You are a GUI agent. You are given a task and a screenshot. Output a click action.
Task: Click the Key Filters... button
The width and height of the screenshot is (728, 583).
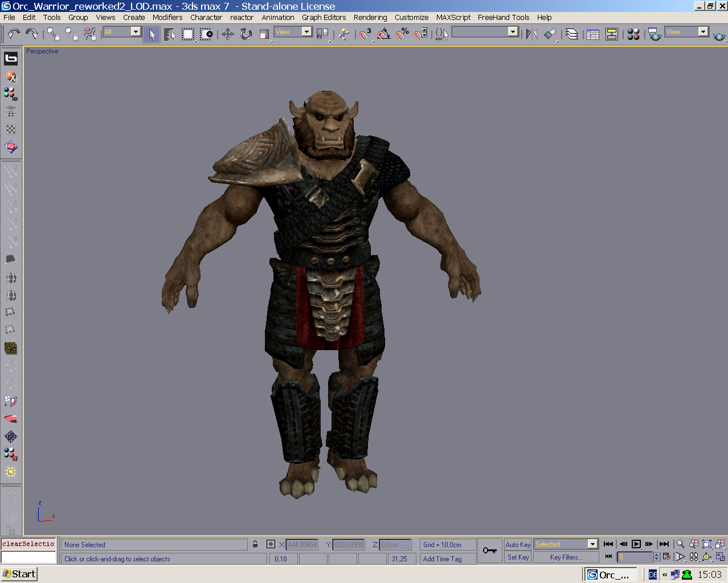pos(566,557)
